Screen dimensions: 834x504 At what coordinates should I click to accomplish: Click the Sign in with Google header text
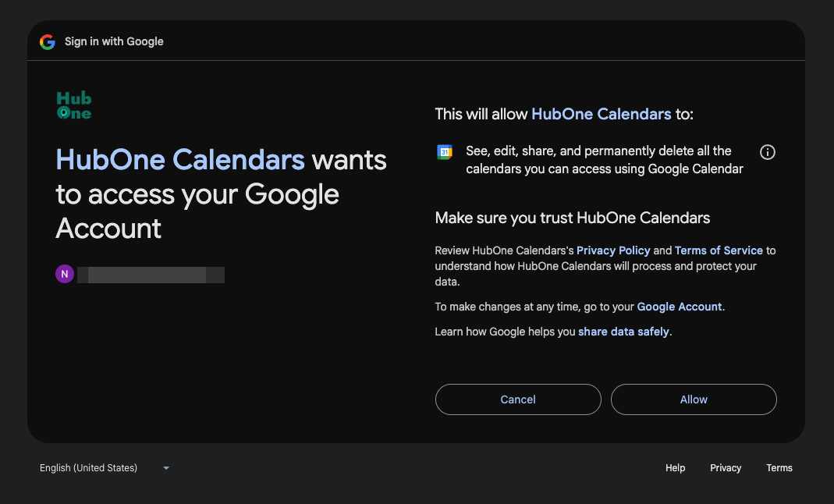114,41
